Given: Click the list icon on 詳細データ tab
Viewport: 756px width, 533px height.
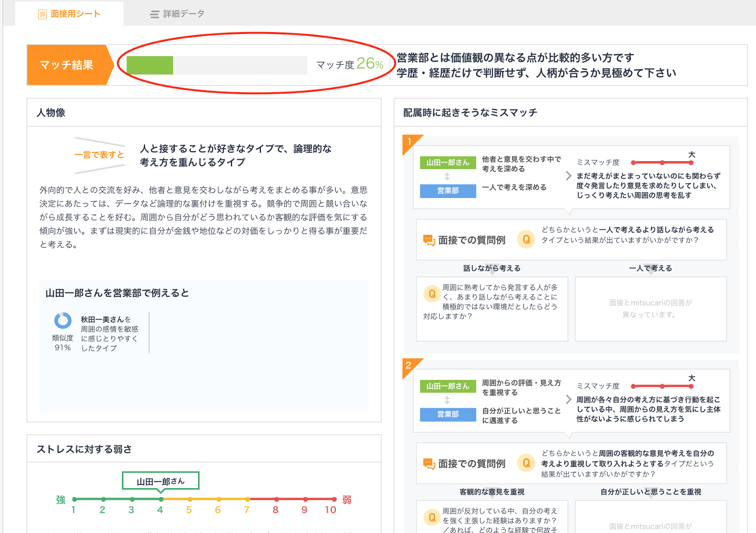Looking at the screenshot, I should point(154,14).
